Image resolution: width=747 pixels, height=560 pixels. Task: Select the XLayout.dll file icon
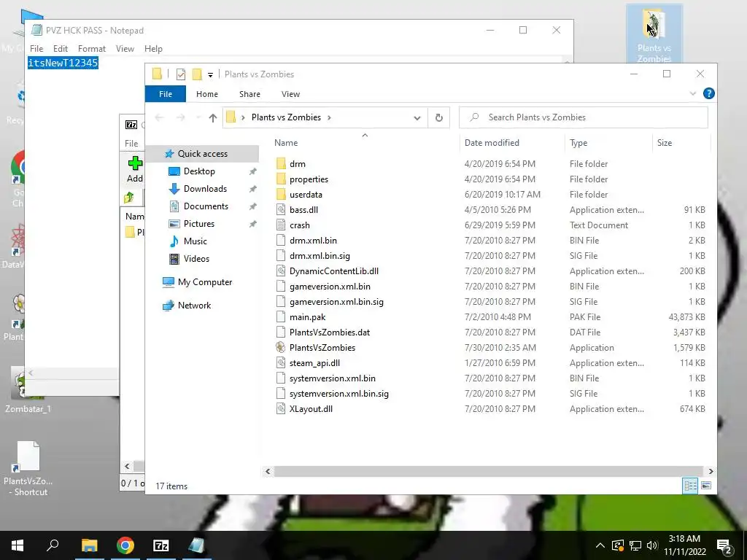click(281, 408)
